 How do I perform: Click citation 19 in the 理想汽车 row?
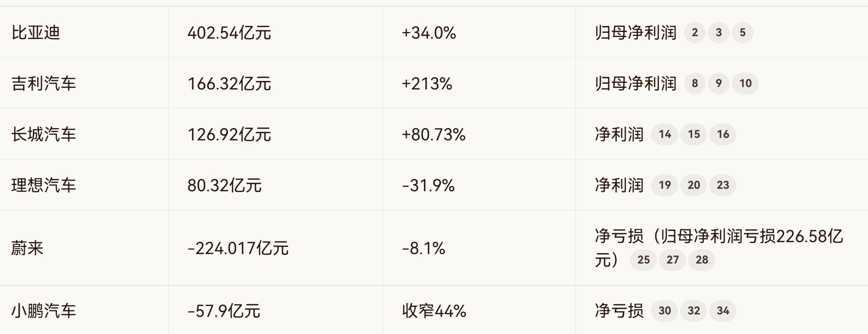[x=665, y=185]
